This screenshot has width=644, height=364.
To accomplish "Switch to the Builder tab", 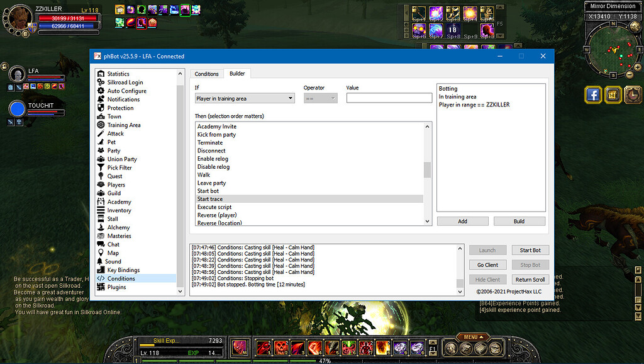I will pos(237,74).
